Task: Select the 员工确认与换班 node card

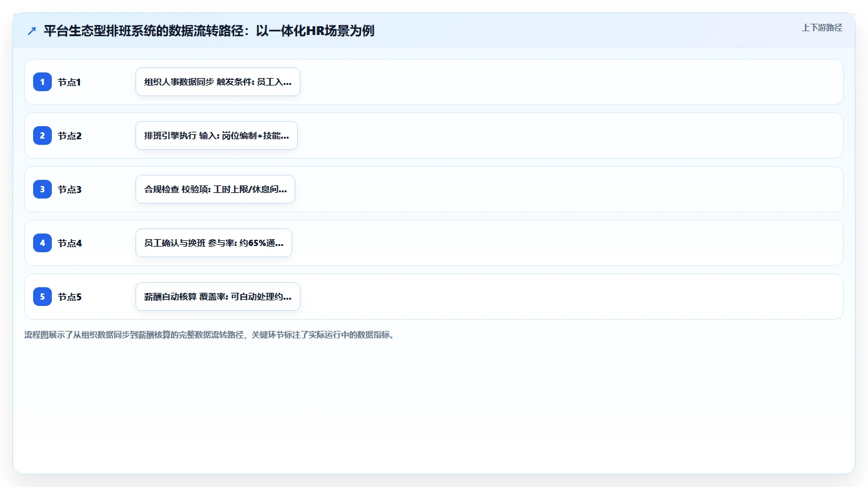Action: coord(214,243)
